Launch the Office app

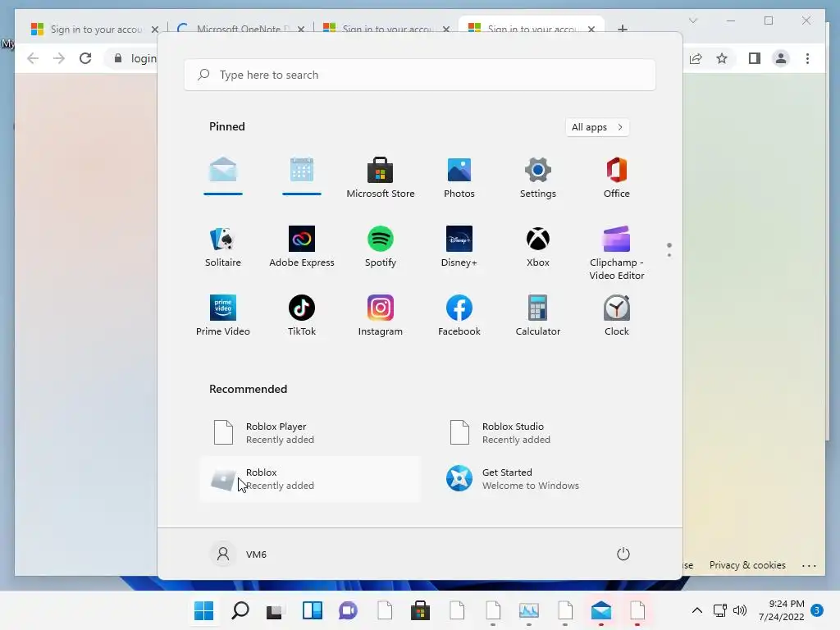point(617,177)
